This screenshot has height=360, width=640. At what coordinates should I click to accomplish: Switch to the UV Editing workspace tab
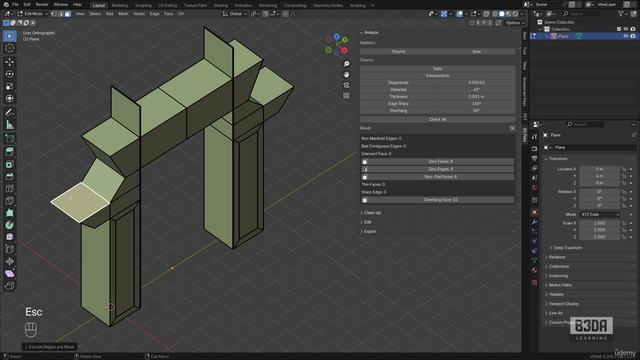[168, 5]
